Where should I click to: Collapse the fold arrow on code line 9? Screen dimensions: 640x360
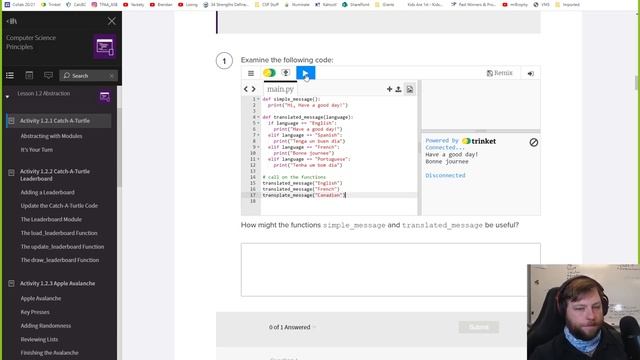tap(258, 147)
